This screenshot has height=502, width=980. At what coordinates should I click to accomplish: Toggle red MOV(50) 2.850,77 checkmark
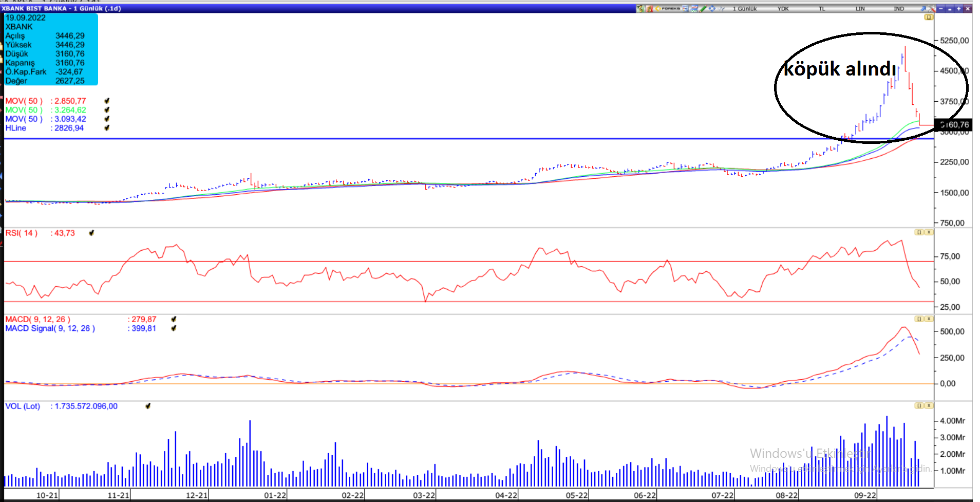(x=107, y=101)
